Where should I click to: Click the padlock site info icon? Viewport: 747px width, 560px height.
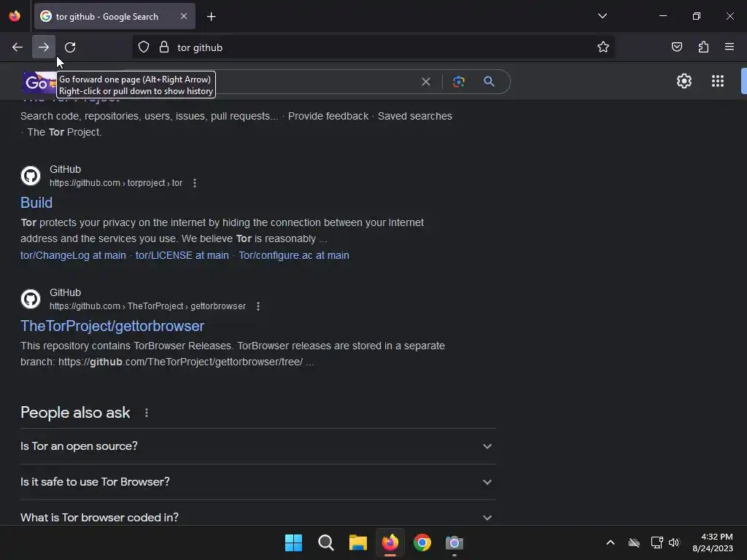[164, 47]
